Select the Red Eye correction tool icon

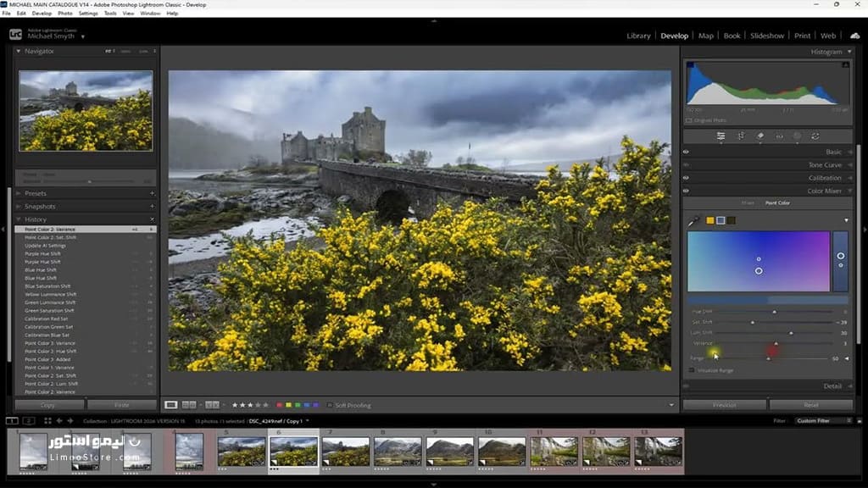pyautogui.click(x=780, y=136)
